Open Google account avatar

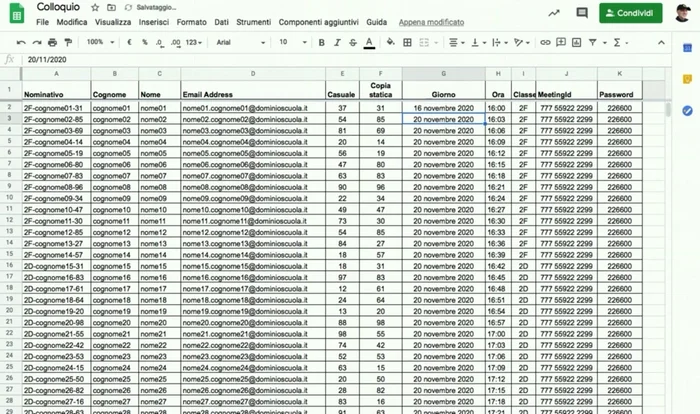(683, 13)
